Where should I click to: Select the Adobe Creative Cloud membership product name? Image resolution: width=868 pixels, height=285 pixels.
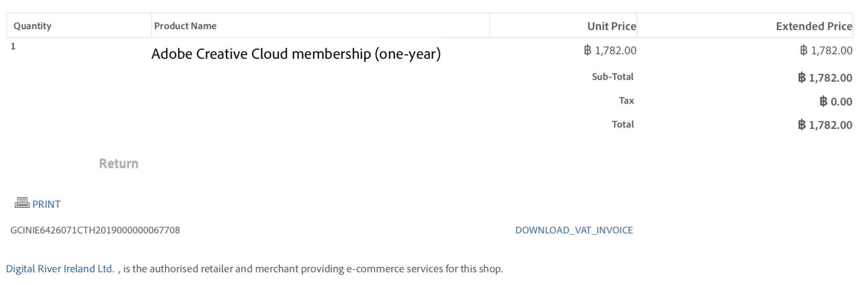click(296, 54)
